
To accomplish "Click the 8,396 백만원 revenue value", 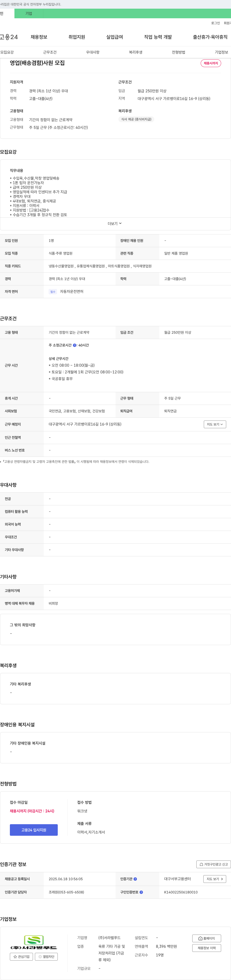I will click(166, 946).
